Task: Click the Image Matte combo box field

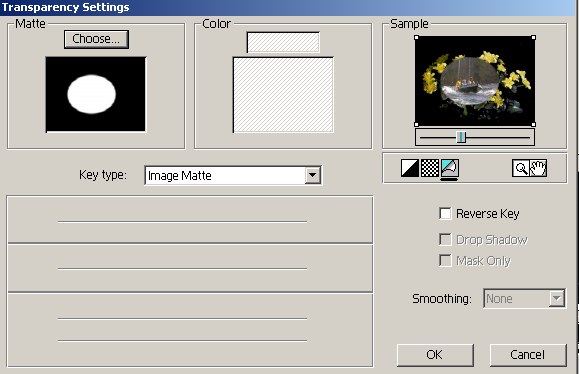Action: coord(233,175)
